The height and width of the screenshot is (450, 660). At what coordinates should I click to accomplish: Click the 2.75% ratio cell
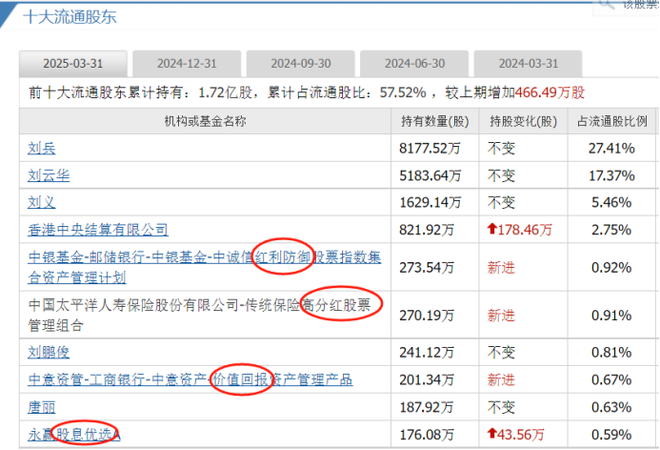click(x=612, y=230)
